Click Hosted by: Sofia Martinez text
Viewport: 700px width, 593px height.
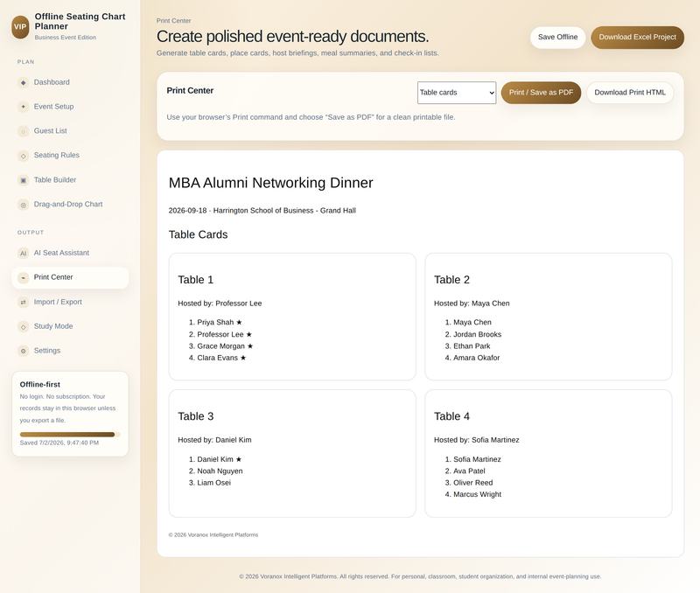[x=477, y=440]
